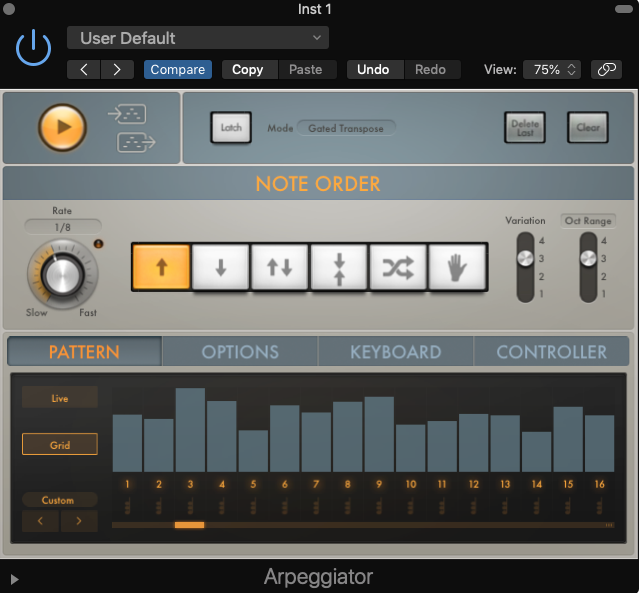Select the Up note order icon
639x593 pixels.
click(161, 267)
